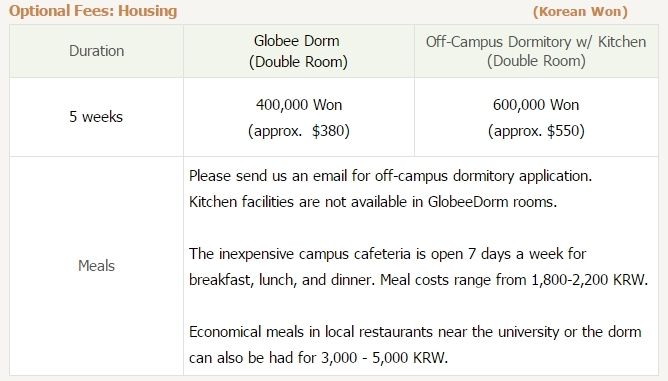The width and height of the screenshot is (668, 381).
Task: Click the 'Optional Fees: Housing' heading
Action: coord(93,11)
